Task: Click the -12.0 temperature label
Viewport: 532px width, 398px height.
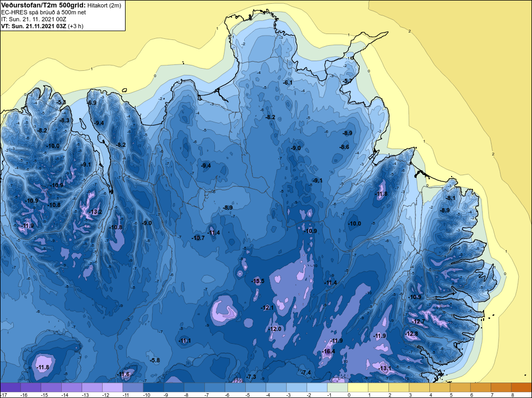Action: click(x=275, y=329)
